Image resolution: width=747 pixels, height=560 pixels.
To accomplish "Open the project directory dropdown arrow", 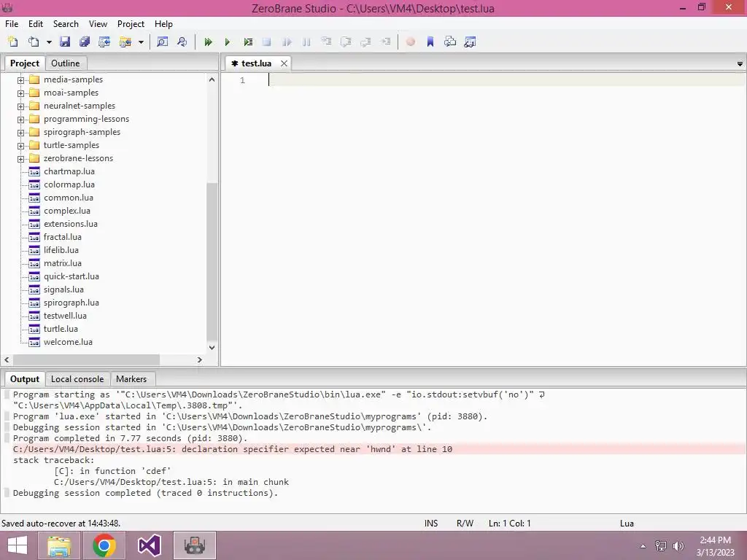I will [141, 42].
